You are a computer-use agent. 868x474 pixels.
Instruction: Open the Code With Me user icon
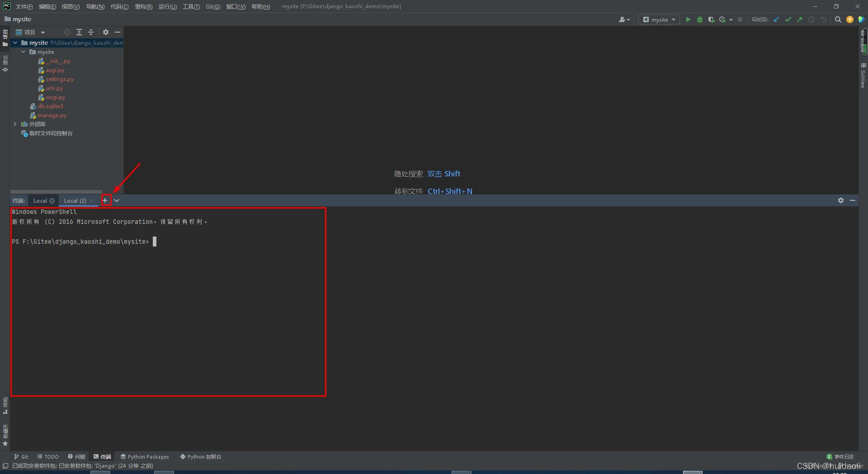[624, 19]
